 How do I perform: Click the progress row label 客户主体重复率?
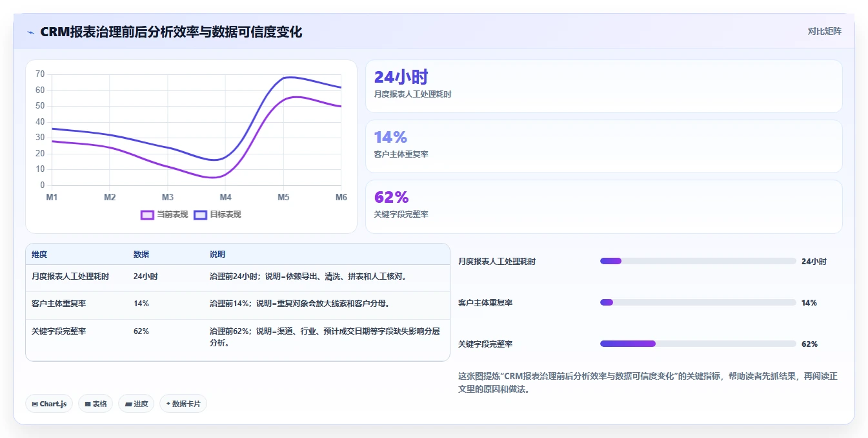click(x=485, y=303)
